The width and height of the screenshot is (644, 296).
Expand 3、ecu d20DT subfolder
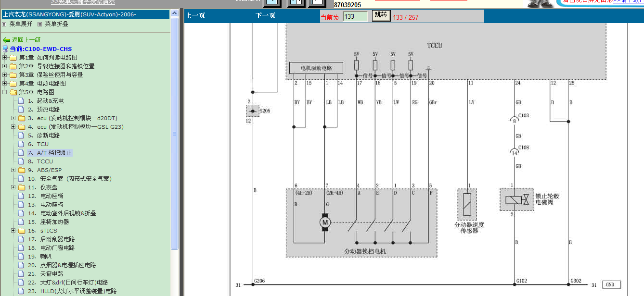point(13,118)
